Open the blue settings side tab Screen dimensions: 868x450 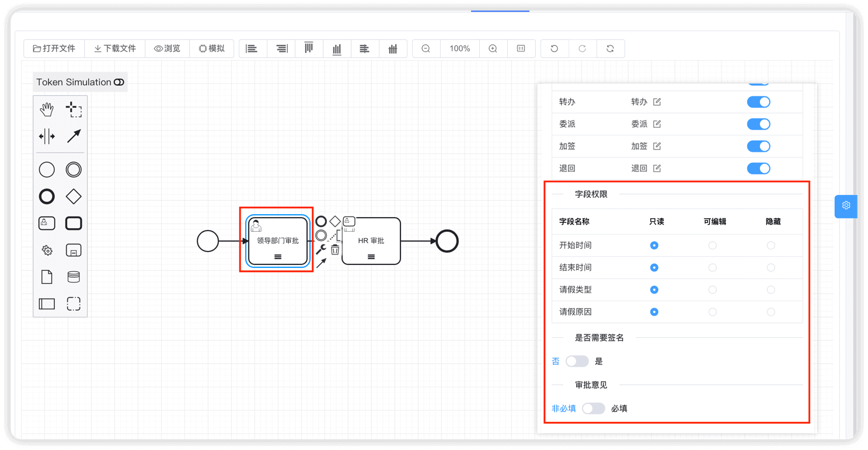coord(846,206)
